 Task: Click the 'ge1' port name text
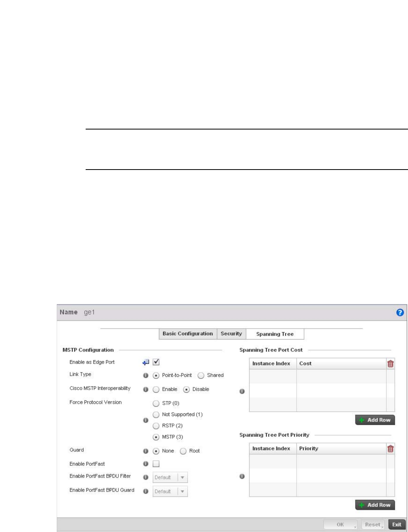pyautogui.click(x=89, y=312)
